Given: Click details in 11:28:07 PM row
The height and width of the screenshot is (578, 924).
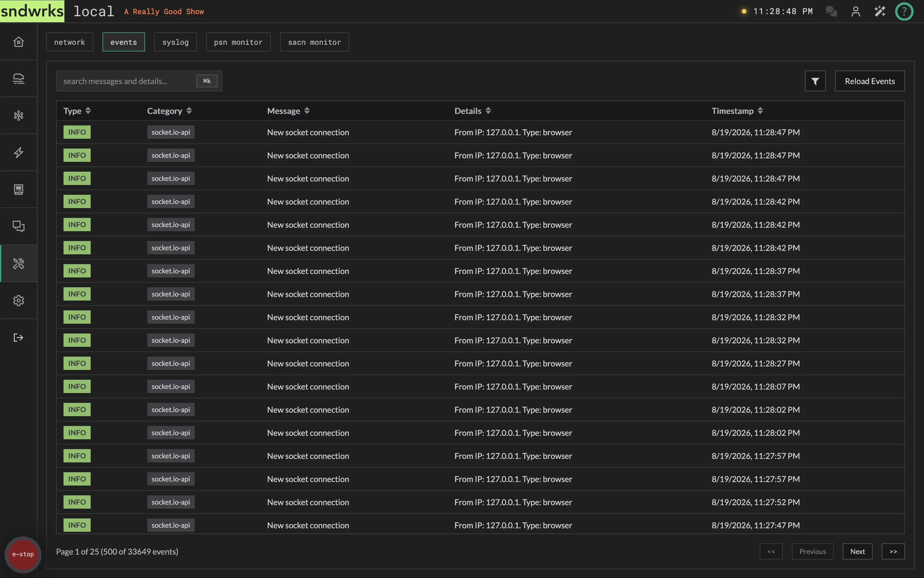Looking at the screenshot, I should (x=513, y=386).
